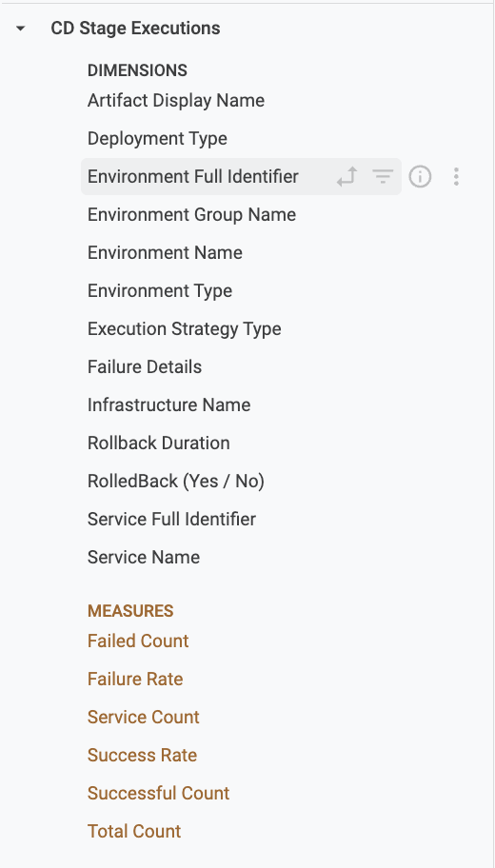Click the CD Stage Executions heading
This screenshot has height=868, width=495.
pos(136,29)
